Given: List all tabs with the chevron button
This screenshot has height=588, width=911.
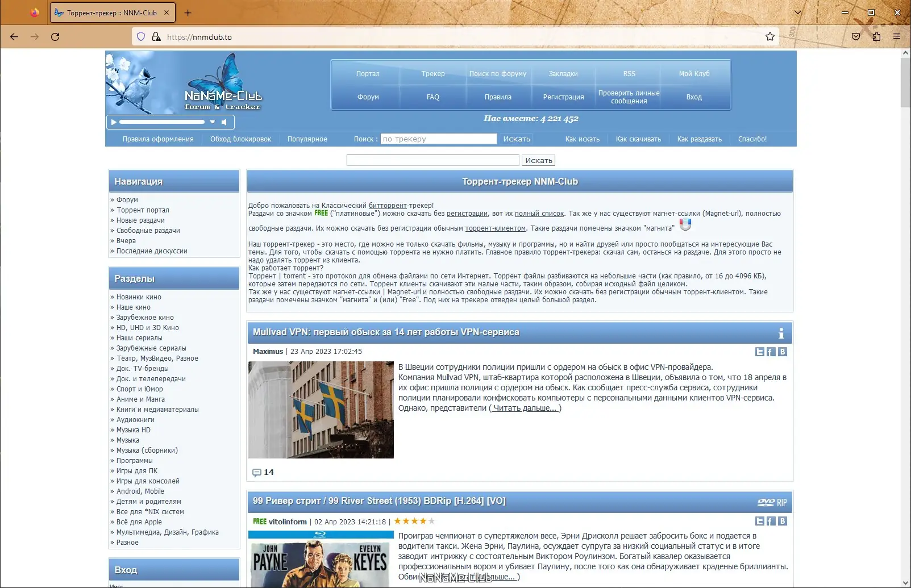Looking at the screenshot, I should click(798, 12).
